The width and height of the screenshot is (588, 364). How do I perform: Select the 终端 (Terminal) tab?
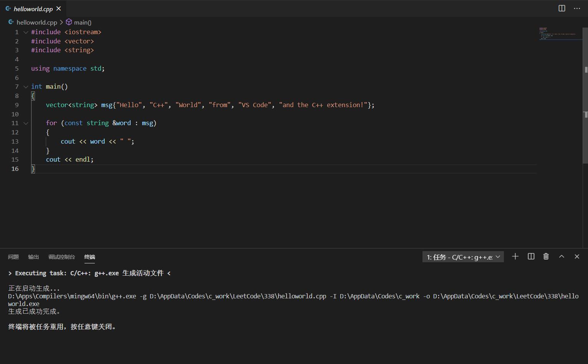tap(89, 257)
